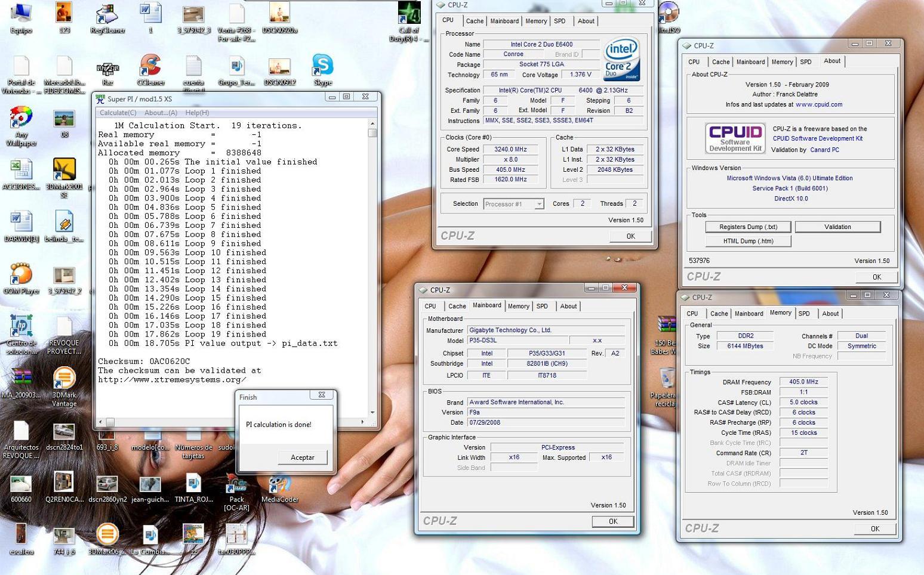
Task: Expand the Processor #1 selection dropdown
Action: (x=539, y=204)
